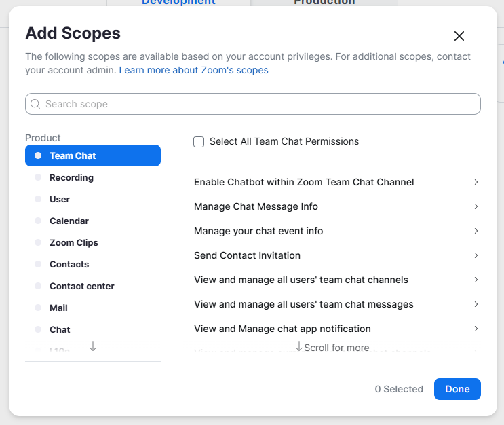Click the Send Contact Invitation label
Viewport: 504px width, 425px height.
pos(247,255)
